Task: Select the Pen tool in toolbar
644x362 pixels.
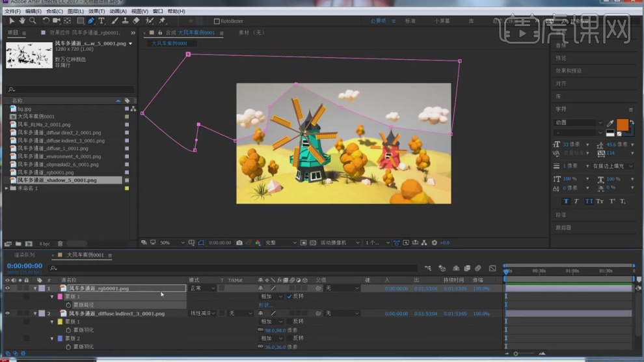Action: [x=90, y=21]
